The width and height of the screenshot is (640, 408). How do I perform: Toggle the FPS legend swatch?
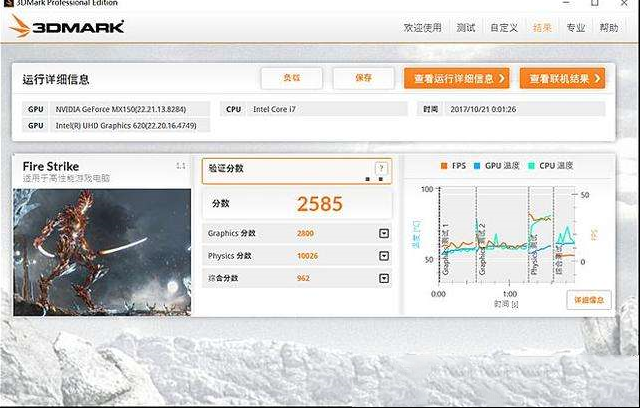coord(444,166)
